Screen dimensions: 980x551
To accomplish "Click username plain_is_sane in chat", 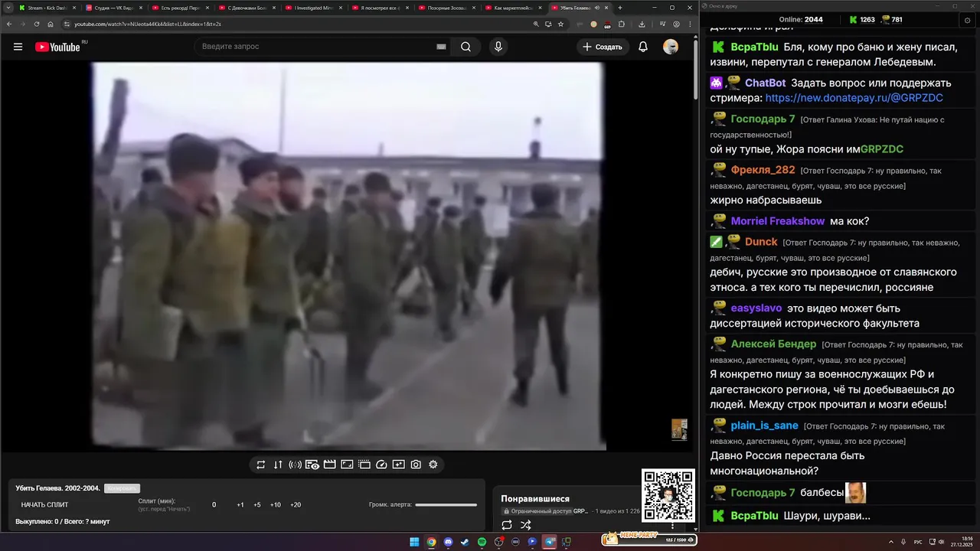I will click(764, 425).
